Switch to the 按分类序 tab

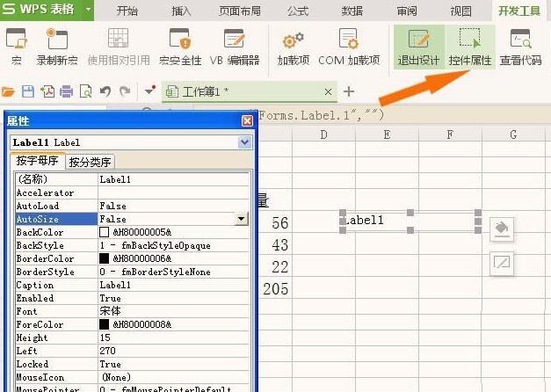(90, 162)
